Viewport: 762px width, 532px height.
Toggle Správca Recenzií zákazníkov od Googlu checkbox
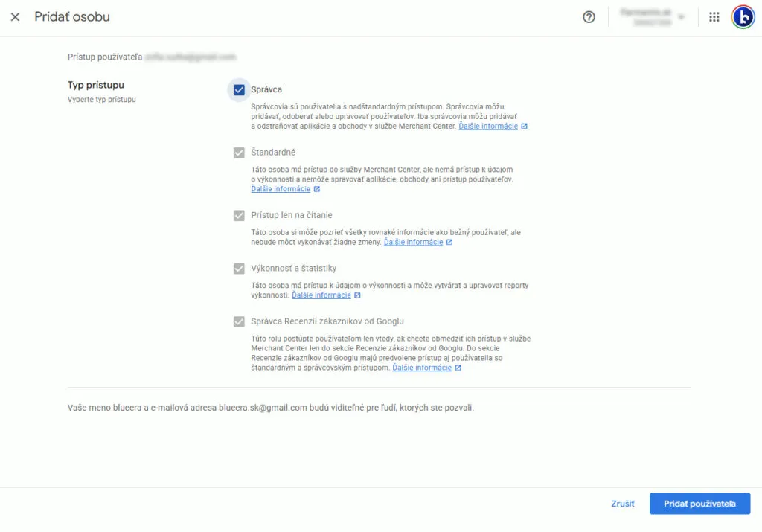pos(239,321)
